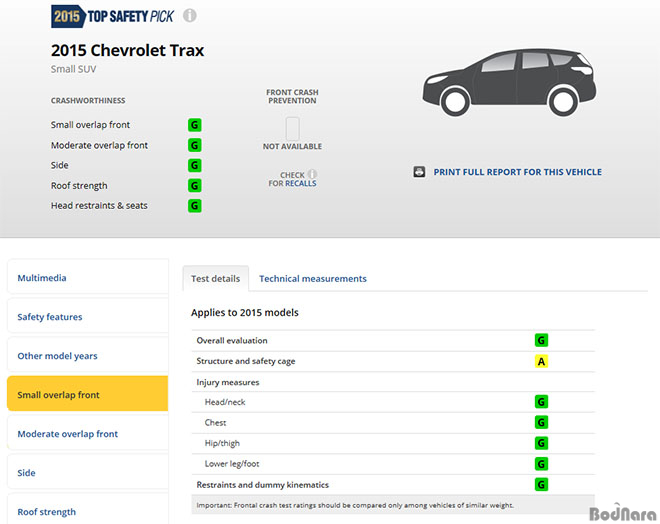Click the Hip/thigh row label
The image size is (660, 524).
pos(222,443)
